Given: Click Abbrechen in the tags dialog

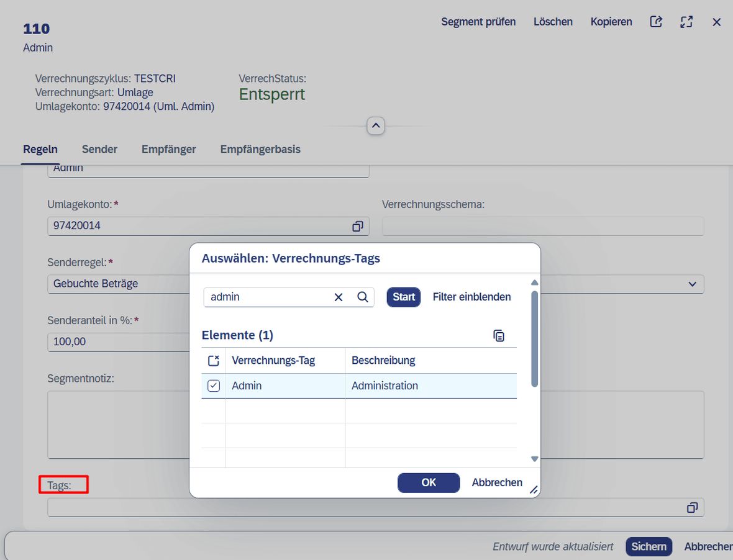Looking at the screenshot, I should point(497,482).
